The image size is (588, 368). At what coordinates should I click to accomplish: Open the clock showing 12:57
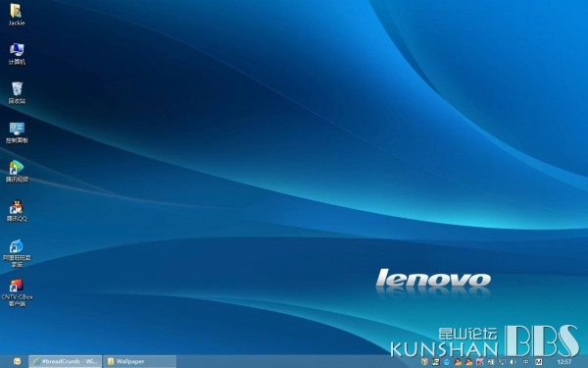564,362
